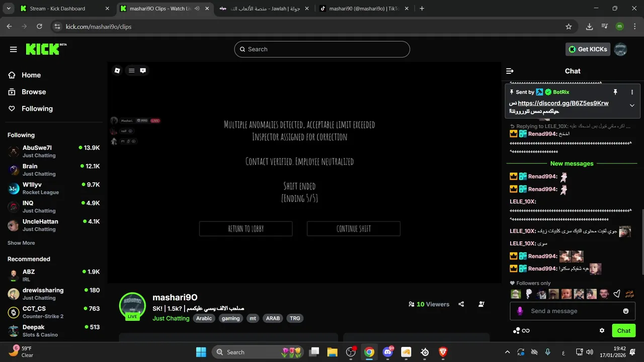This screenshot has height=362, width=644.
Task: Click the address bar URL
Action: click(x=99, y=26)
